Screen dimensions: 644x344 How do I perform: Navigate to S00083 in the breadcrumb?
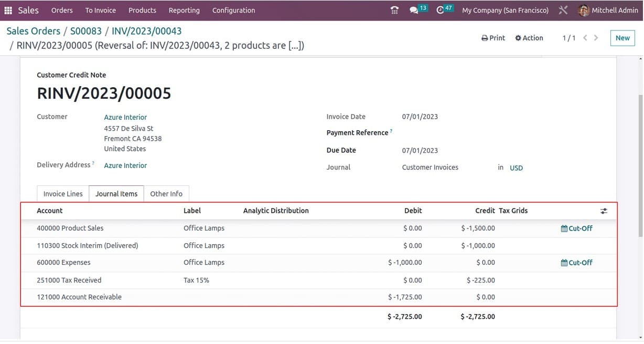coord(86,31)
